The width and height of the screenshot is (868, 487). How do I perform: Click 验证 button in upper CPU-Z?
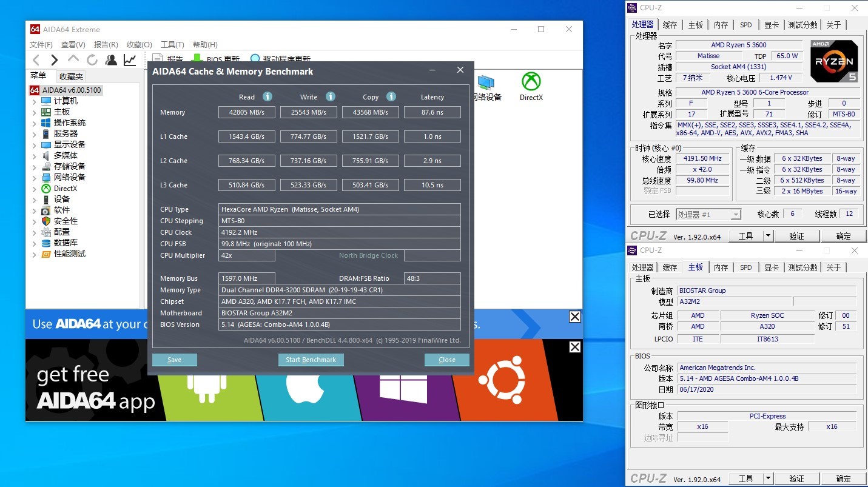pyautogui.click(x=796, y=236)
